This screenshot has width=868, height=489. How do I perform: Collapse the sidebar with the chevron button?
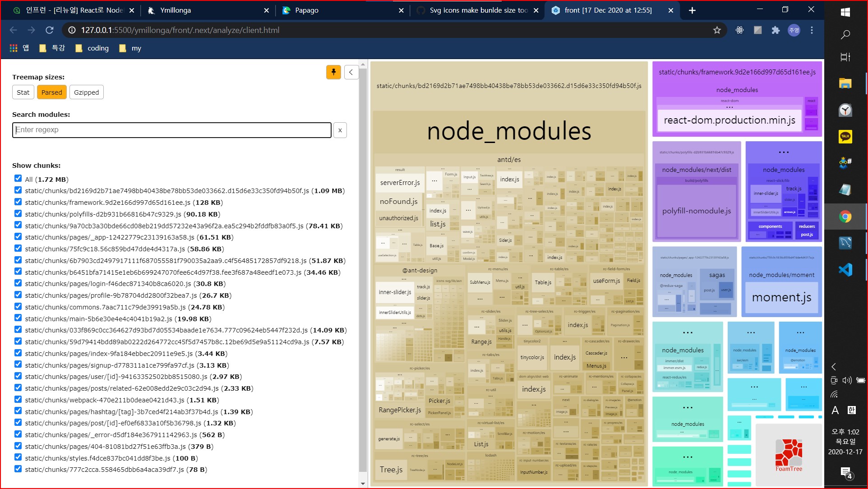[351, 72]
